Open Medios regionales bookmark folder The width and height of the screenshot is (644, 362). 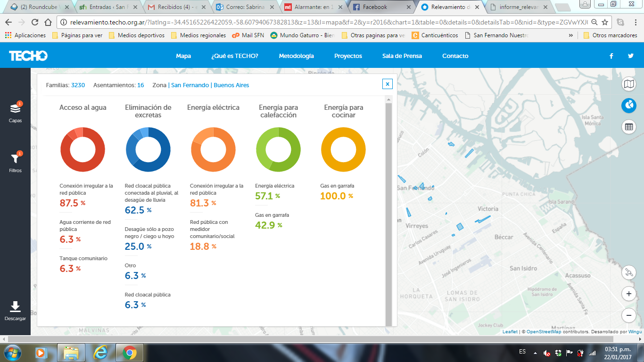[198, 35]
